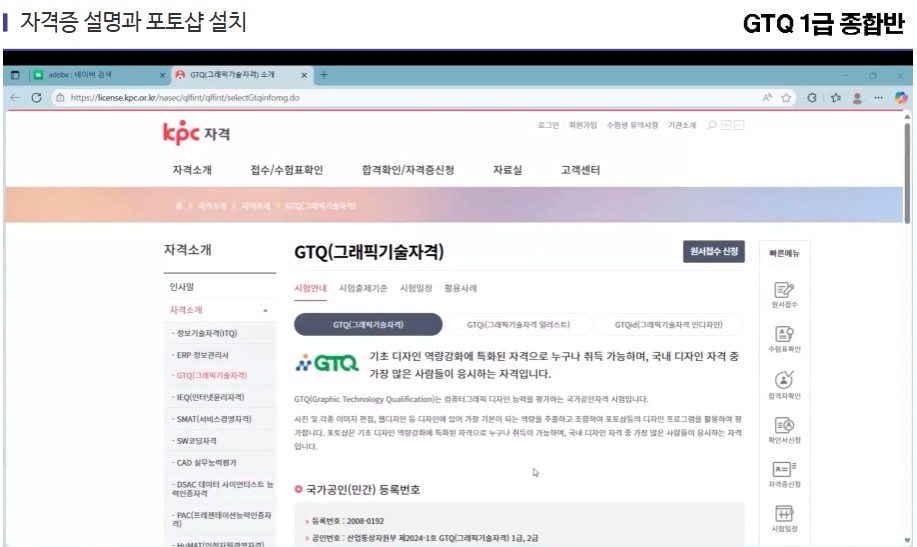917x547 pixels.
Task: Click the kpc 자격 logo
Action: tap(196, 133)
